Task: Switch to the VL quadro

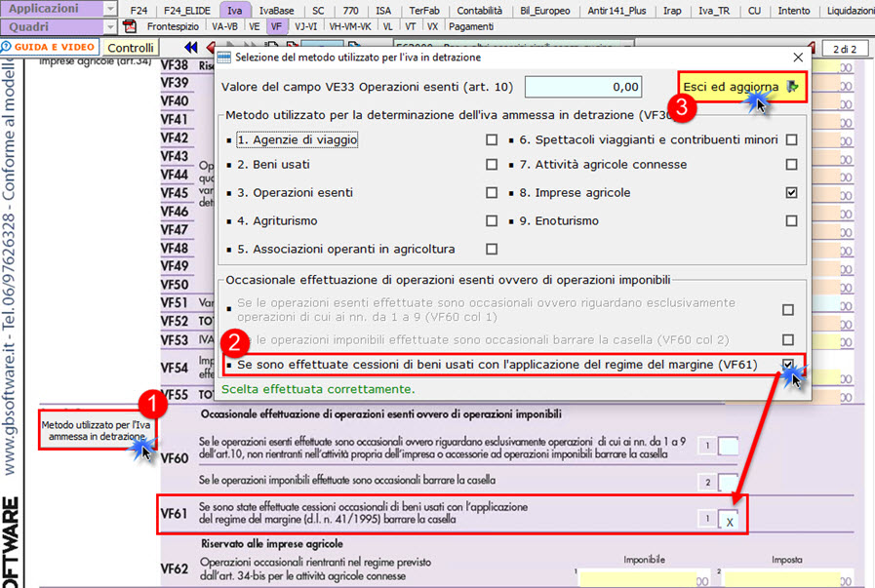Action: pyautogui.click(x=388, y=26)
